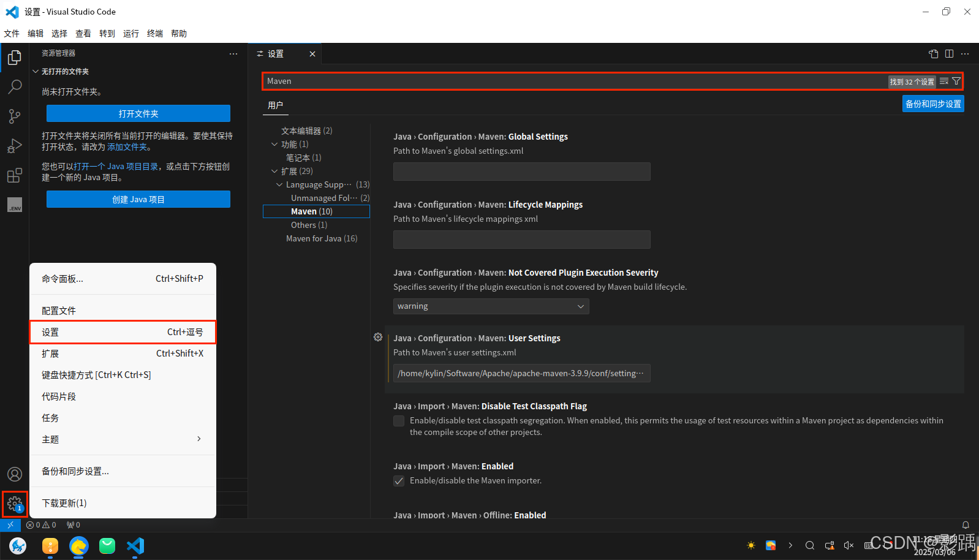Image resolution: width=979 pixels, height=560 pixels.
Task: Open the 文件 menu
Action: pos(12,34)
